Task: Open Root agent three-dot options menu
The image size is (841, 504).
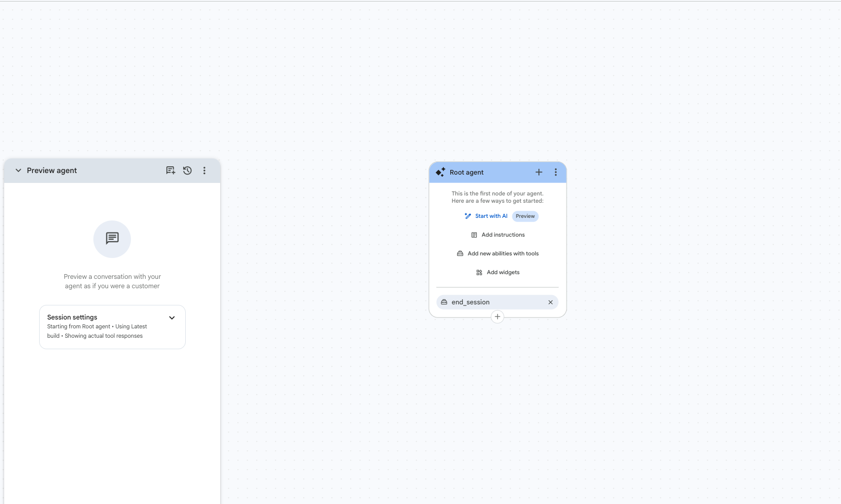Action: coord(556,172)
